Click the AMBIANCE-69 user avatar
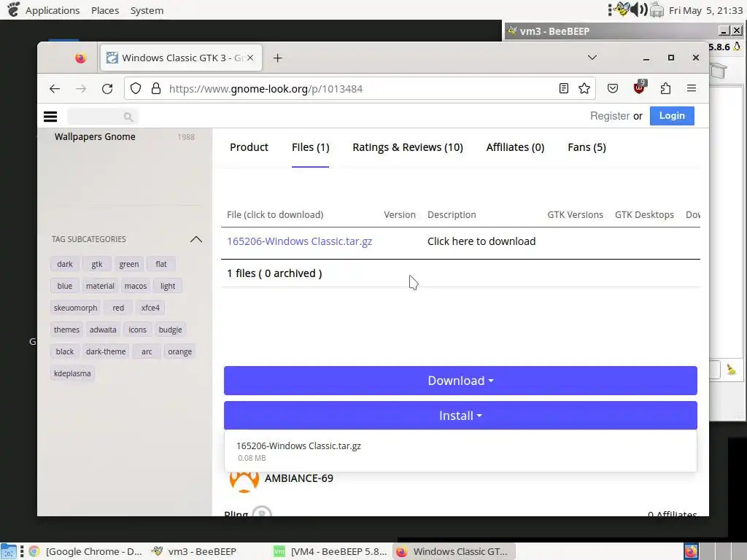747x560 pixels. coord(244,481)
